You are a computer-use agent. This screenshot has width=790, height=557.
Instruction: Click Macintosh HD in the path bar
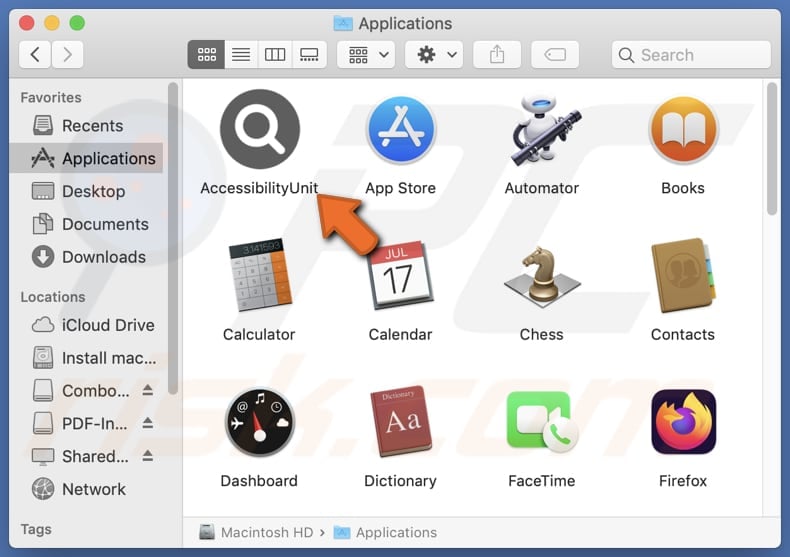(x=256, y=532)
